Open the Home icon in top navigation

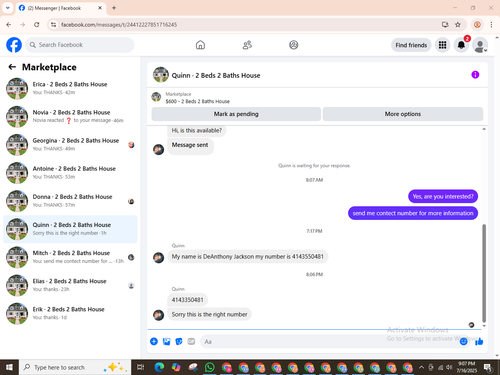(x=200, y=45)
